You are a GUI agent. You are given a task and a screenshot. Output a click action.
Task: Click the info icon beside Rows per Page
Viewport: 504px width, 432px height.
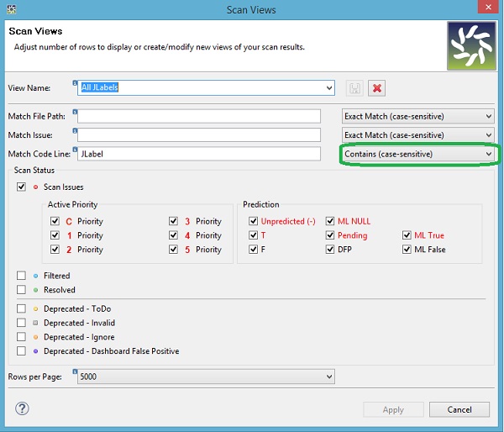pyautogui.click(x=76, y=371)
